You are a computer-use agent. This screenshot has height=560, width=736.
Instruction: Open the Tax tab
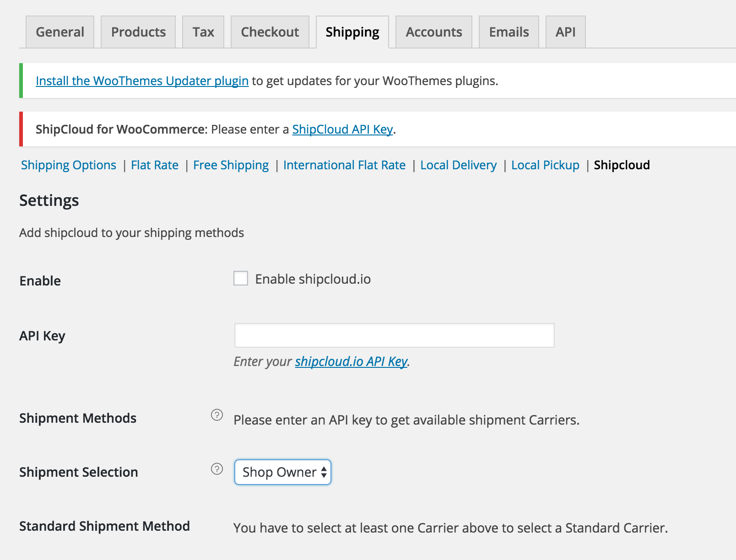click(203, 32)
